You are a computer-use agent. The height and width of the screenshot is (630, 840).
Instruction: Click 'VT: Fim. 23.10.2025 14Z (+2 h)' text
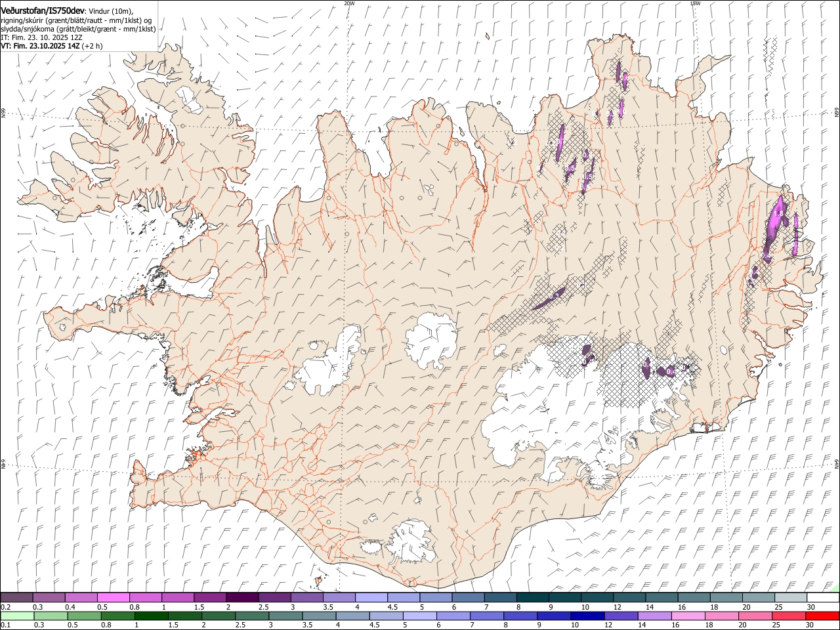(51, 46)
